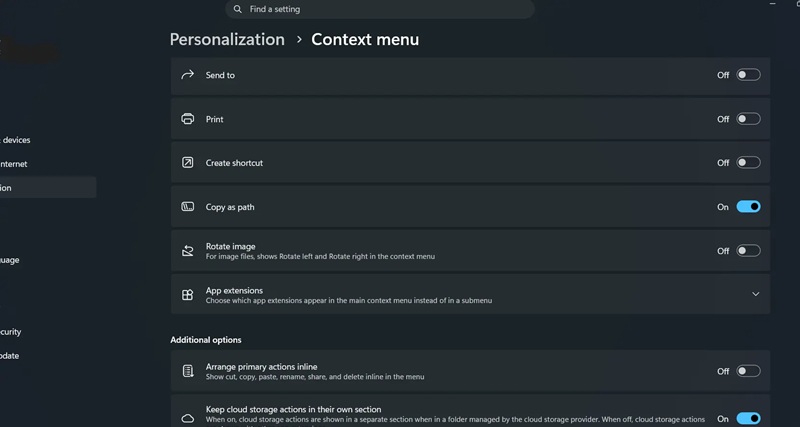
Task: Disable the Copy as path toggle
Action: point(748,207)
